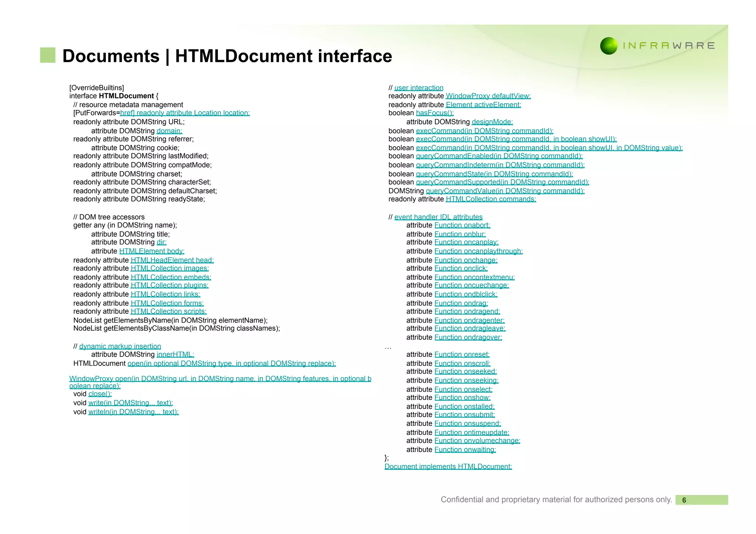Follow 'Function onclick;' link
756x534 pixels.
pos(461,268)
